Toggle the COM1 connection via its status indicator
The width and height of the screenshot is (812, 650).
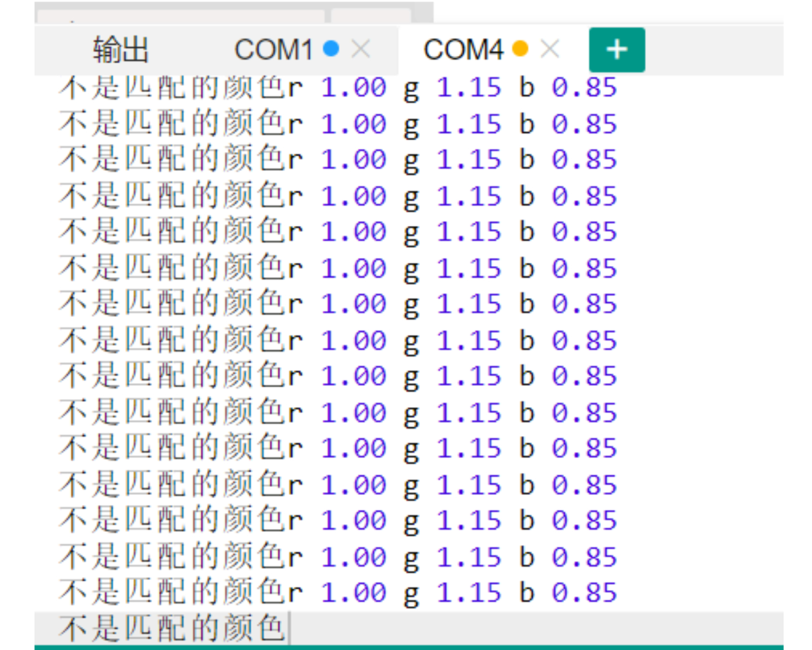[x=330, y=49]
